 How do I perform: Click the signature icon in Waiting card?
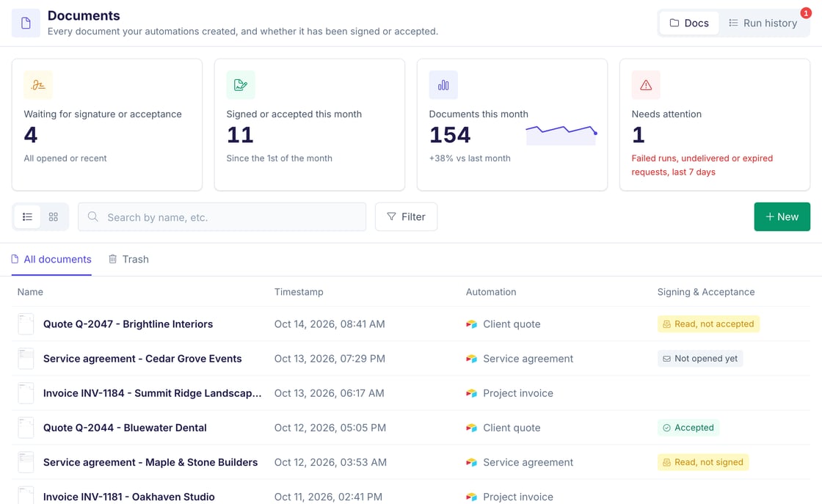coord(37,85)
